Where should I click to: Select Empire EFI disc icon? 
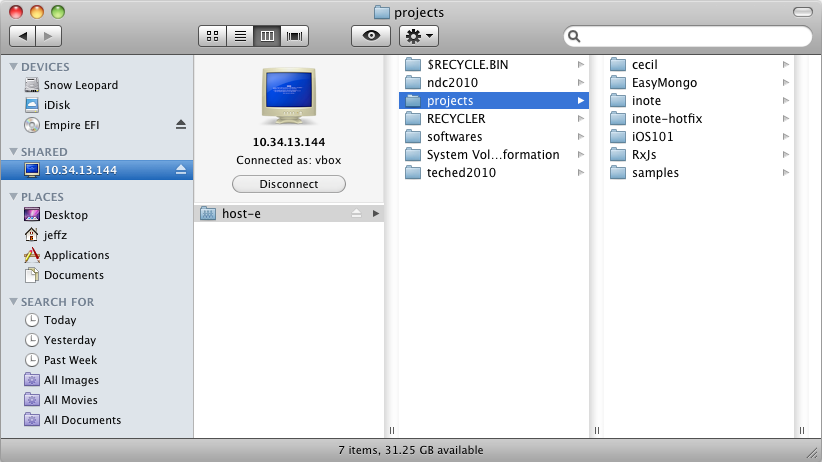point(32,125)
